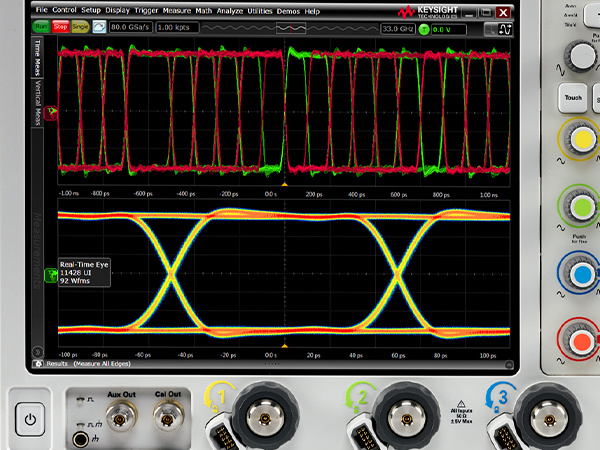The height and width of the screenshot is (450, 600).
Task: Click the Keysight Technologies logo
Action: tap(428, 12)
